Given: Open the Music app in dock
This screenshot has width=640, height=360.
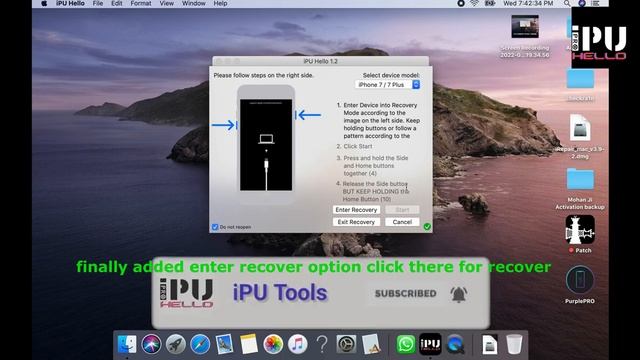Looking at the screenshot, I should click(x=298, y=344).
